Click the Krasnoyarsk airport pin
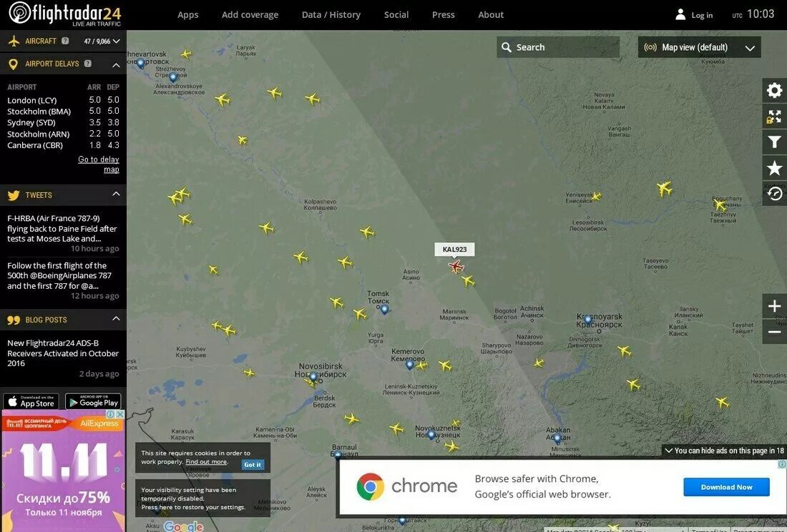 click(587, 320)
